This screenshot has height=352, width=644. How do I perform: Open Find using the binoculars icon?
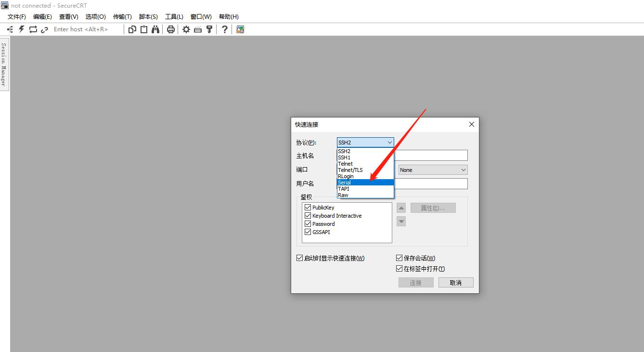[x=155, y=29]
